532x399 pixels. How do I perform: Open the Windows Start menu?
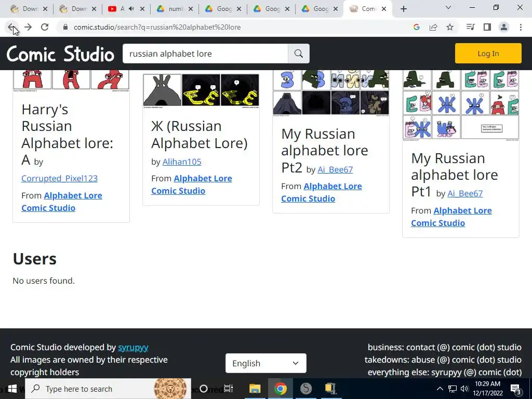(12, 389)
